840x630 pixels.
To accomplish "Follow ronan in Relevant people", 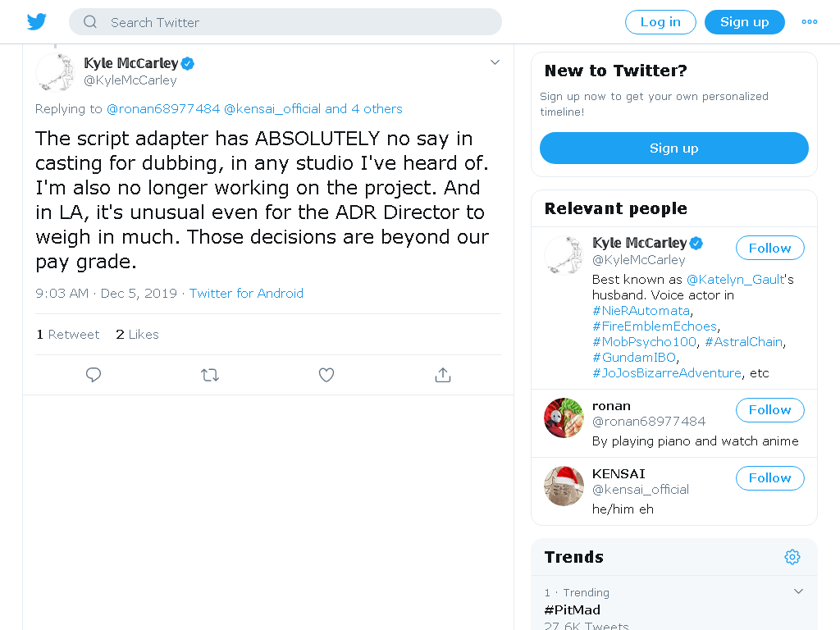I will click(x=769, y=410).
